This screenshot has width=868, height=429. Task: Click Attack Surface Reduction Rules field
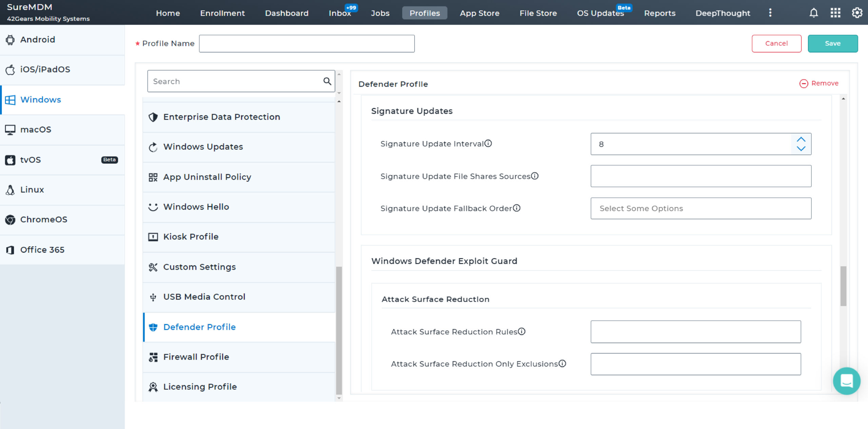point(696,332)
